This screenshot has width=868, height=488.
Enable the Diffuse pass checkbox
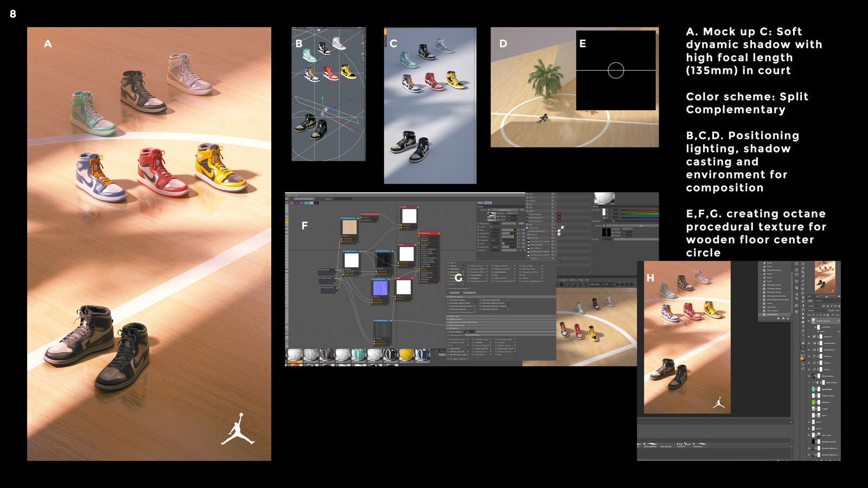(463, 266)
